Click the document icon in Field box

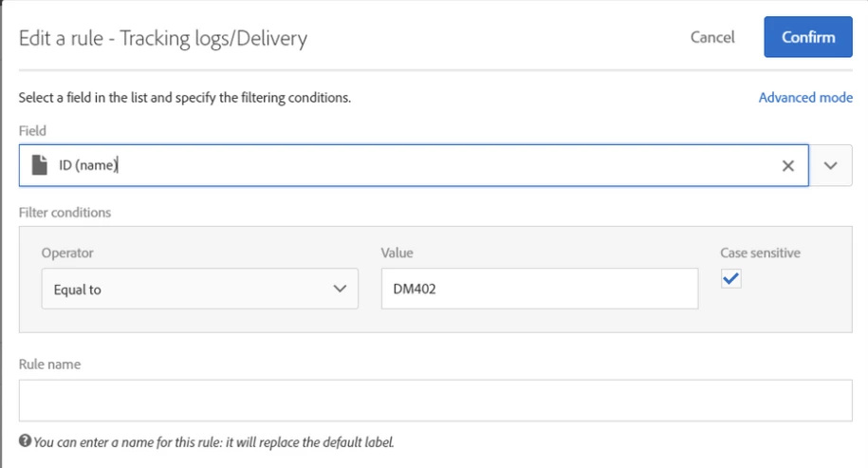tap(39, 165)
